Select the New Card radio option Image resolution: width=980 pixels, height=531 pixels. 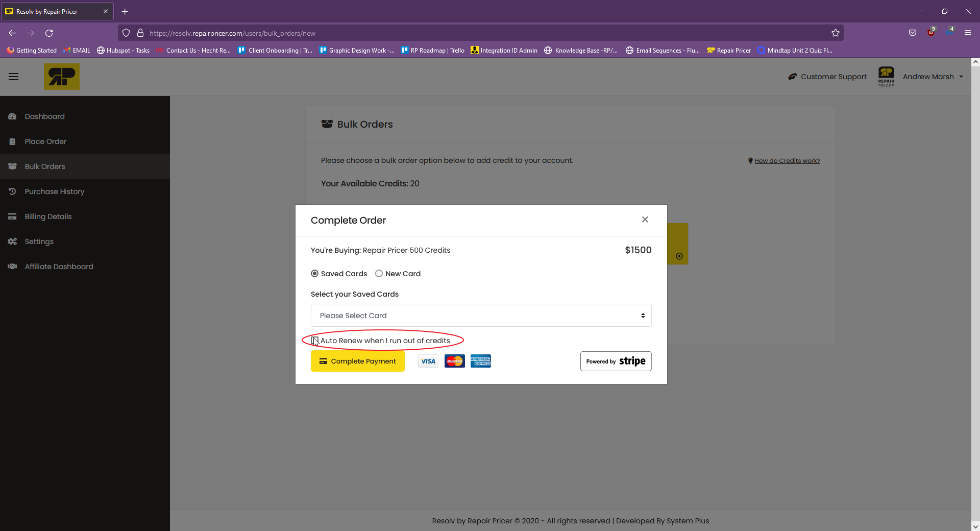click(379, 274)
